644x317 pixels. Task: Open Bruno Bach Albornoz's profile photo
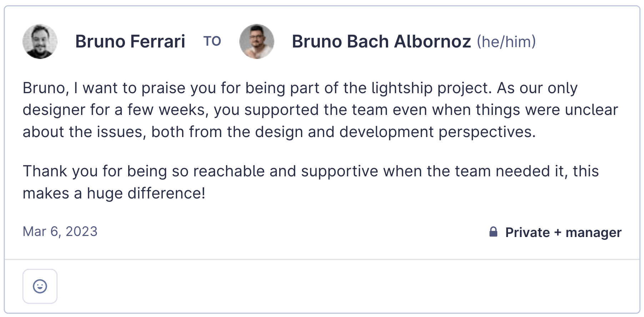(257, 41)
